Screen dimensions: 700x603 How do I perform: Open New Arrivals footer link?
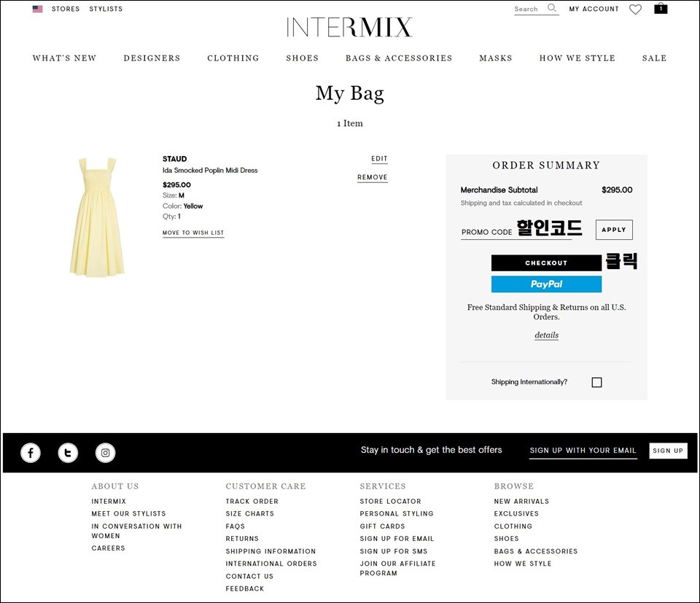coord(521,502)
